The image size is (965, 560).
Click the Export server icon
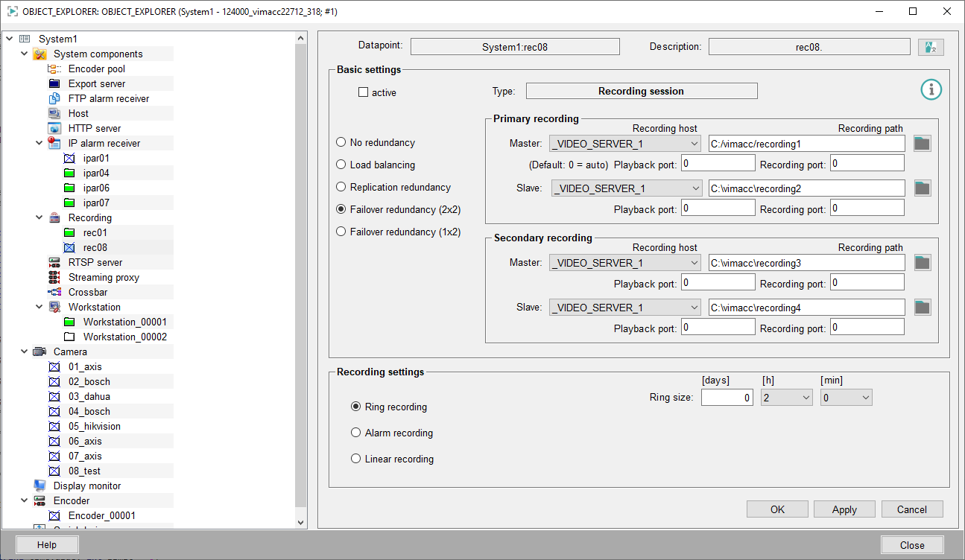click(x=54, y=83)
